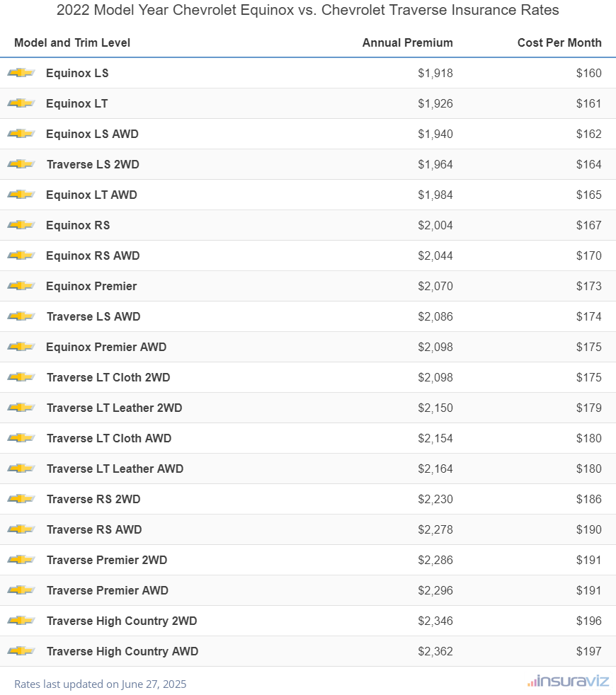
Task: Select the Equinox Premier row name
Action: [x=91, y=286]
